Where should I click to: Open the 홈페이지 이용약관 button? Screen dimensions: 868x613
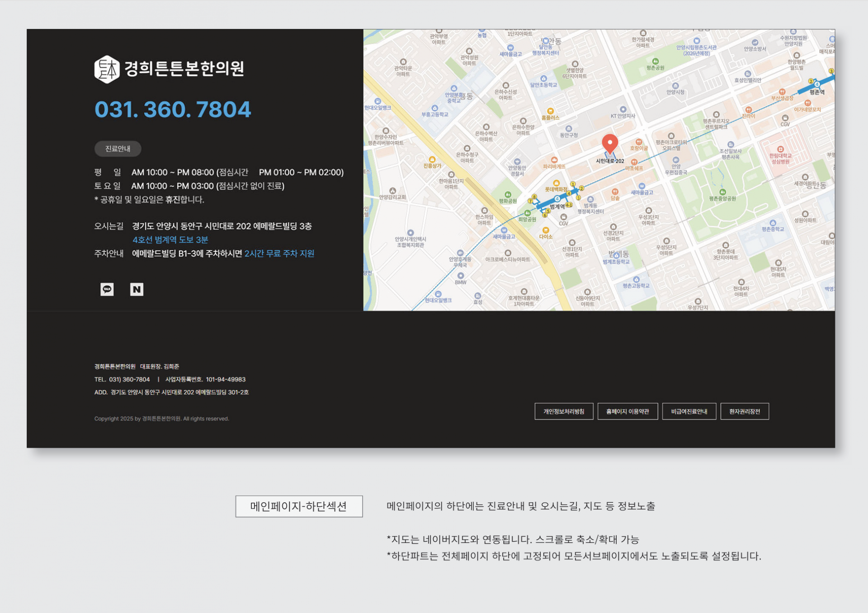(x=627, y=411)
